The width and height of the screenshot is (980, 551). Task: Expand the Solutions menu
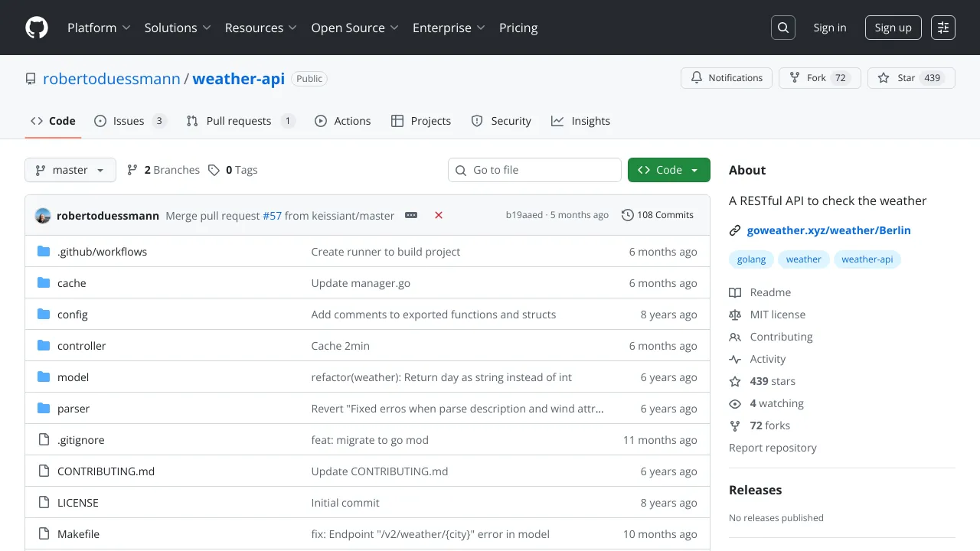(x=177, y=28)
